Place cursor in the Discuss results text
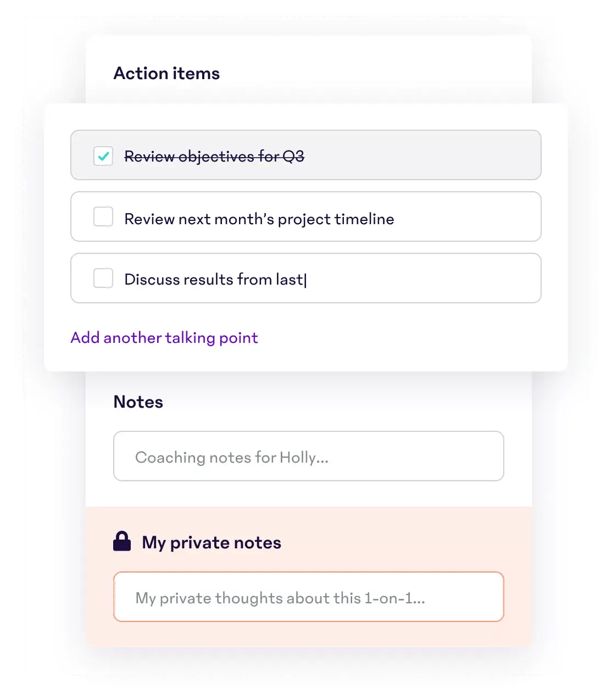Image resolution: width=612 pixels, height=700 pixels. 215,279
